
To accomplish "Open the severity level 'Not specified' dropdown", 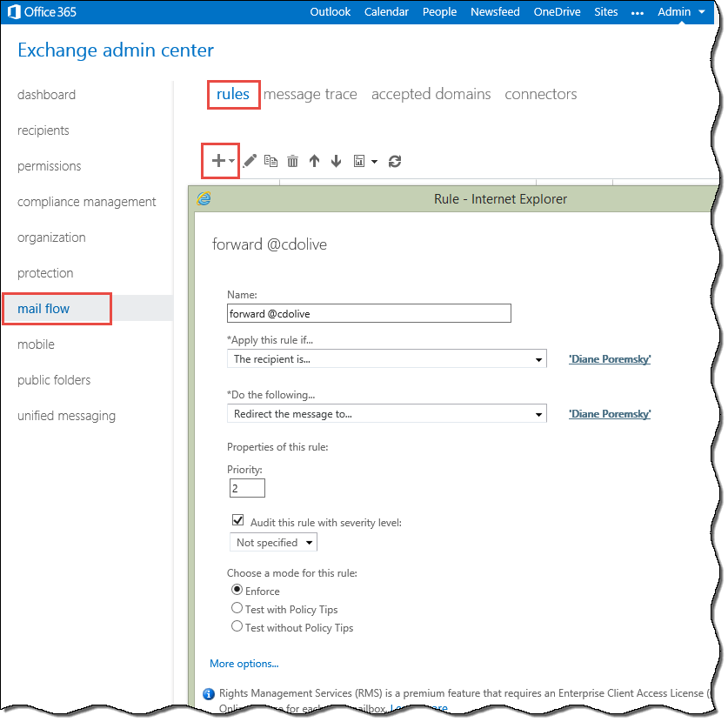I will 273,543.
